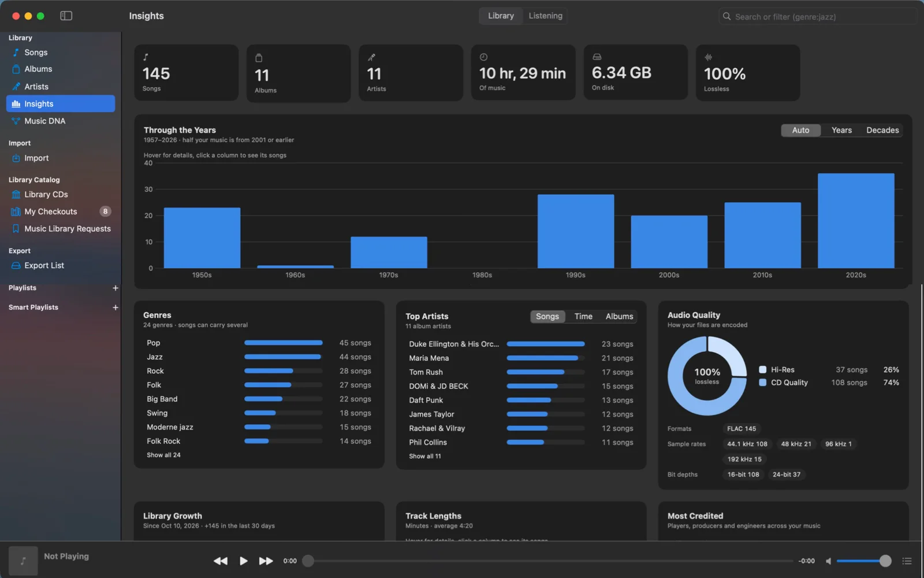This screenshot has height=578, width=924.
Task: Select Duke Ellington & His Orc... row
Action: [x=521, y=344]
